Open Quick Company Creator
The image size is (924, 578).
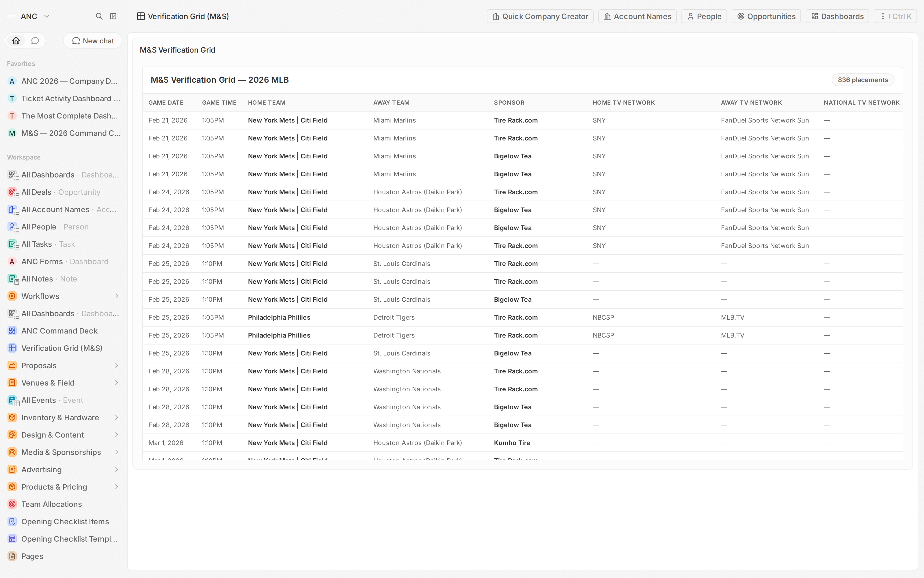(540, 16)
